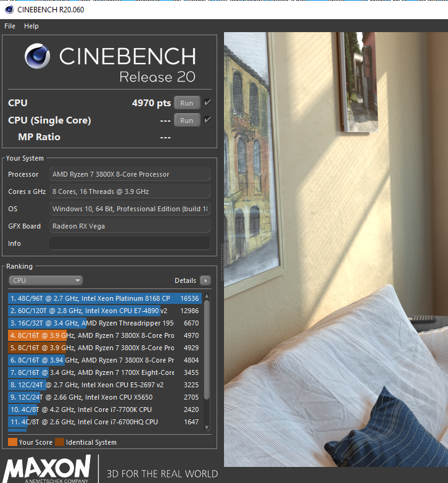This screenshot has height=483, width=448.
Task: Select ranking row 4 with score 4970
Action: click(x=105, y=335)
